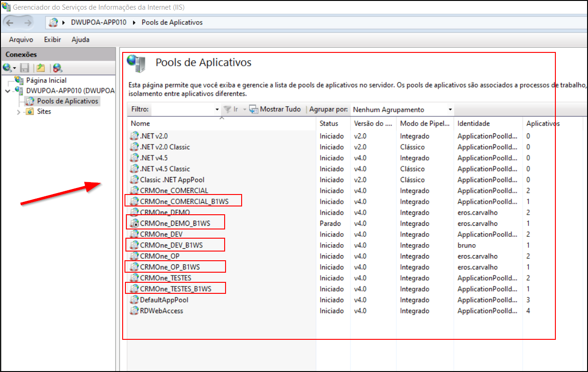Select the stopped CRMOne_DEMO_B1WS pool icon
Screen dimensions: 588x372
[134, 223]
